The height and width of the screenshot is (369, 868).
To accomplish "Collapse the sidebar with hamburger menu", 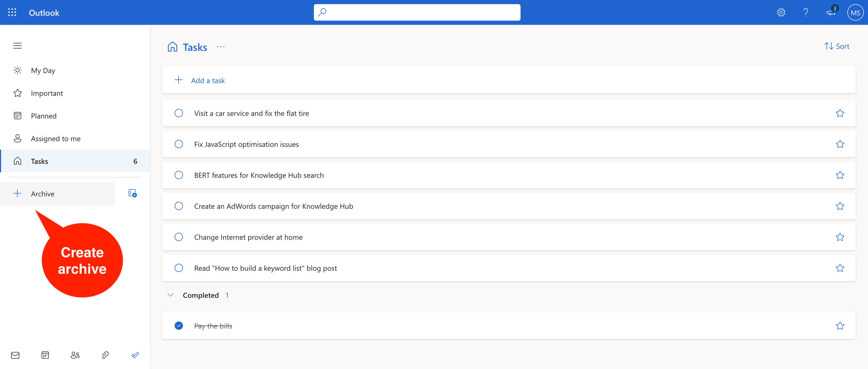I will (18, 45).
